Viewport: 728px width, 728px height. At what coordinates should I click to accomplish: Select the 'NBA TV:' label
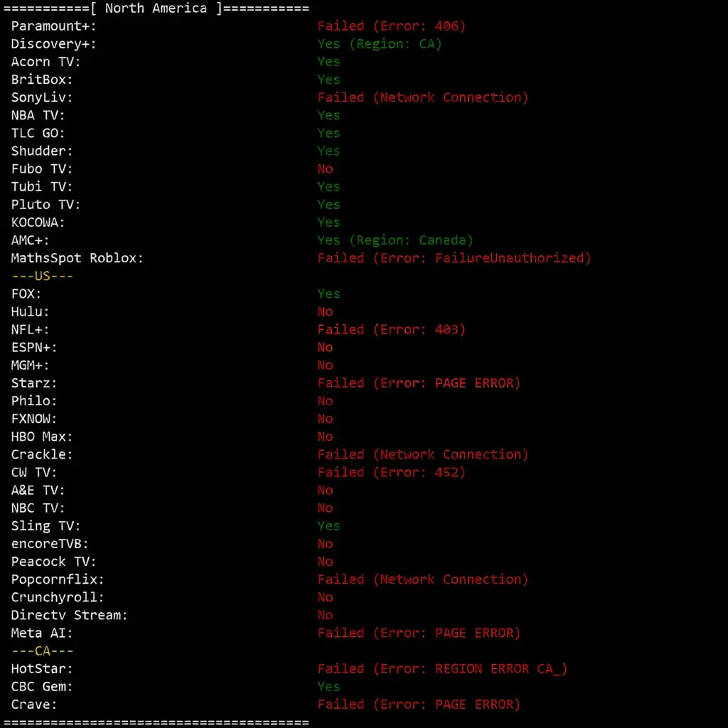tap(38, 115)
